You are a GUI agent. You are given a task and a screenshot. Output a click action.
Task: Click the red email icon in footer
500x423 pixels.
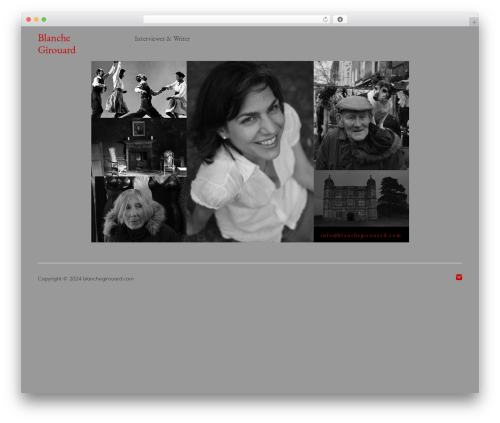click(x=459, y=277)
